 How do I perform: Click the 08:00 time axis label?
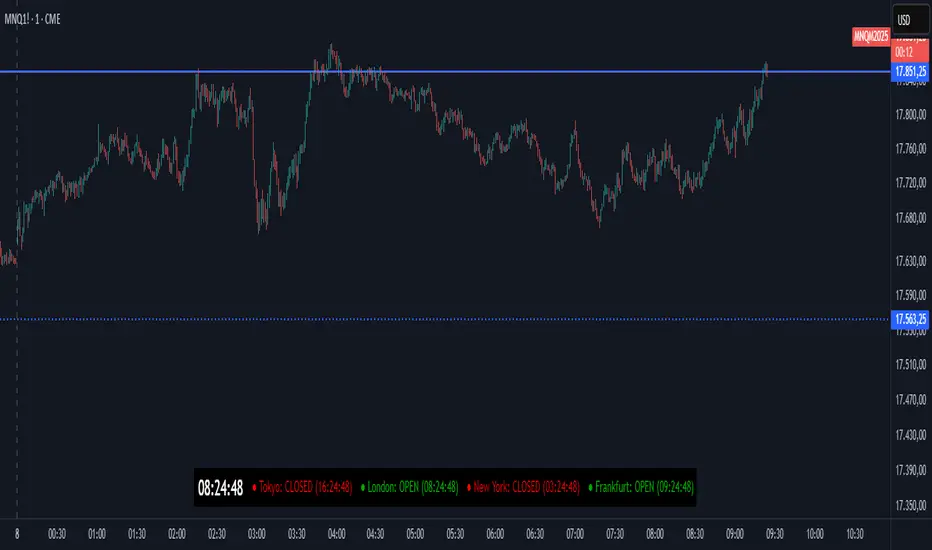[654, 534]
